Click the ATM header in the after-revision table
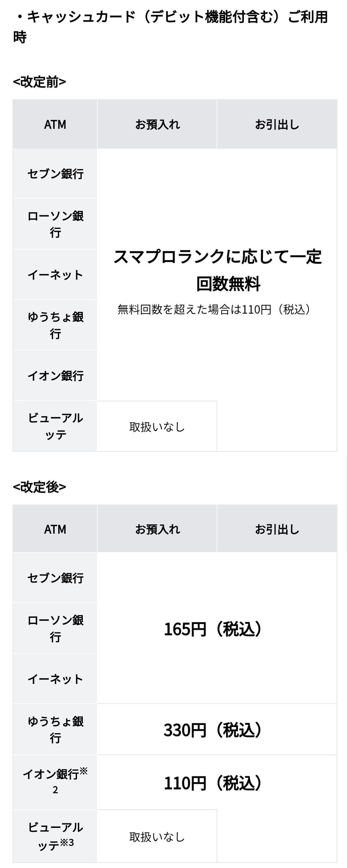Screen dimensions: 347x868 tap(55, 529)
